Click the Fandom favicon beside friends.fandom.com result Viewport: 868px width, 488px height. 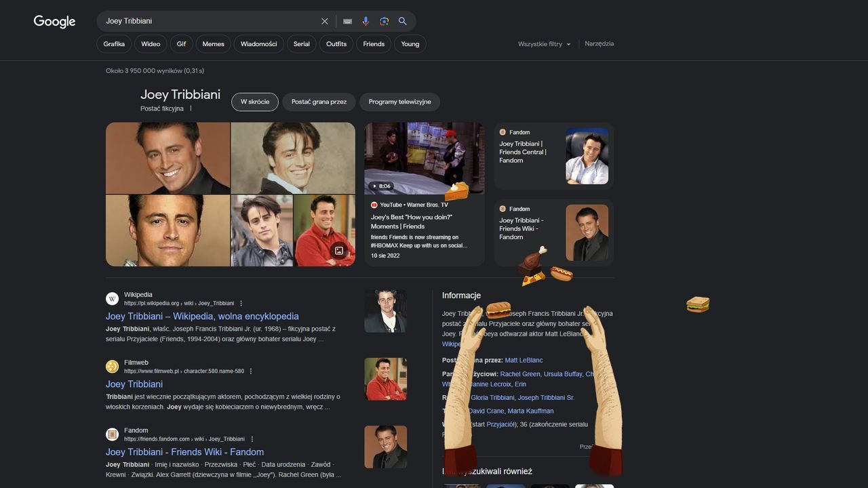pos(112,434)
